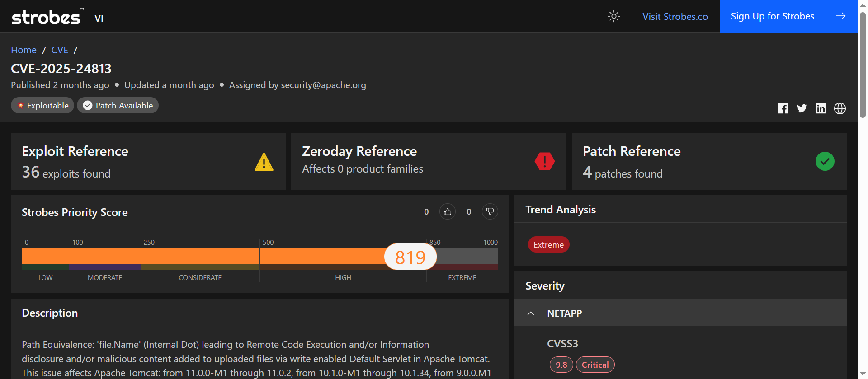Click the Extreme trend badge
The width and height of the screenshot is (868, 379).
click(x=548, y=244)
